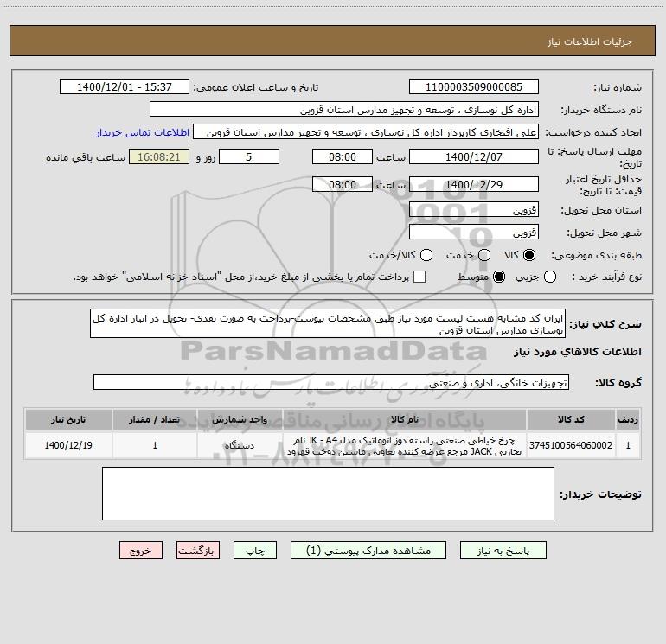Screen dimensions: 666x644
Task: Choose the متوسط purchase type radio
Action: (x=499, y=277)
